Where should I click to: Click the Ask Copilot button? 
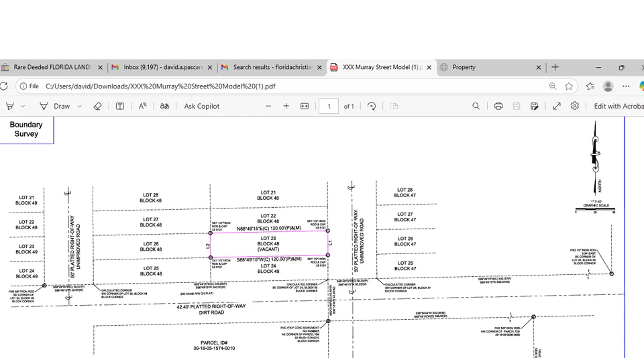(x=202, y=106)
